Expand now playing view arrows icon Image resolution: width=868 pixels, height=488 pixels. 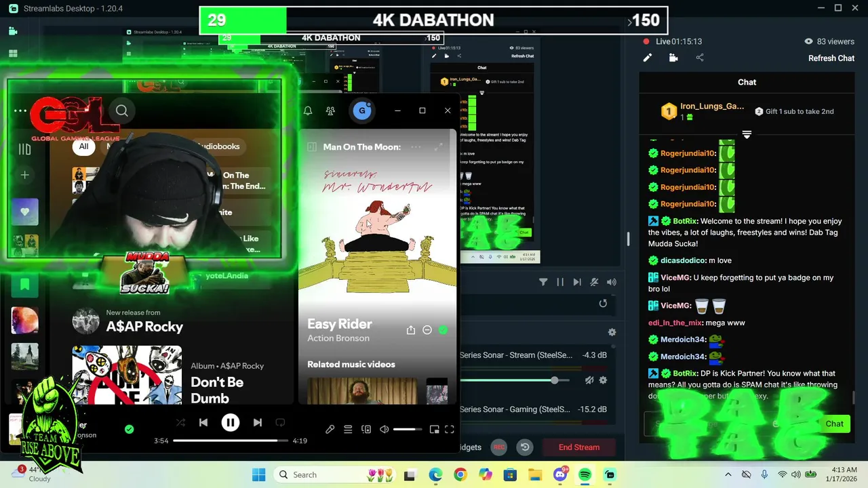(x=439, y=147)
